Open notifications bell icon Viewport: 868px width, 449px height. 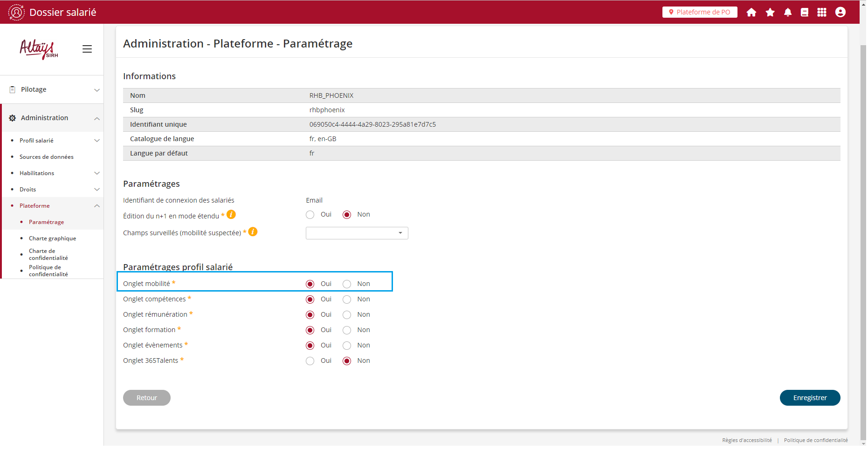788,13
